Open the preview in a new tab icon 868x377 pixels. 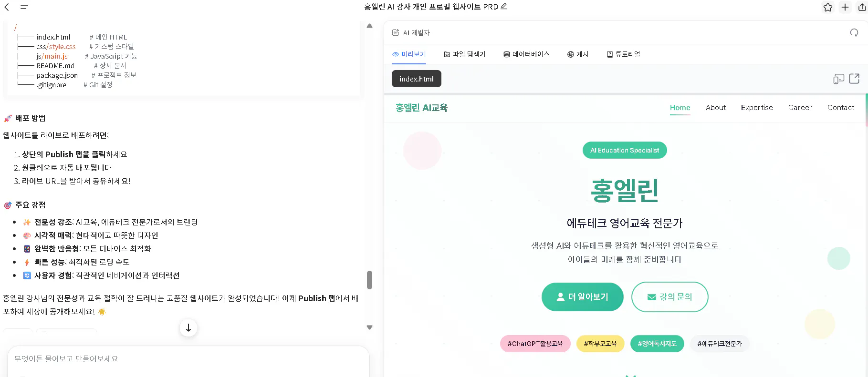click(x=855, y=78)
